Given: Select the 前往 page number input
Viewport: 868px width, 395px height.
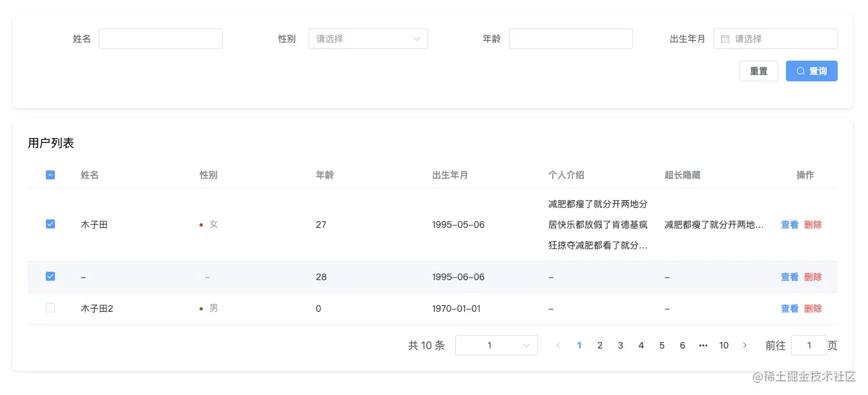Looking at the screenshot, I should click(809, 345).
